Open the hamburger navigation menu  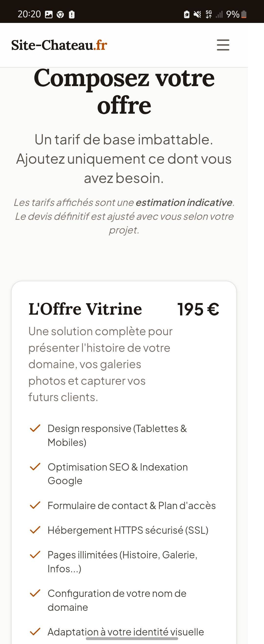coord(223,45)
